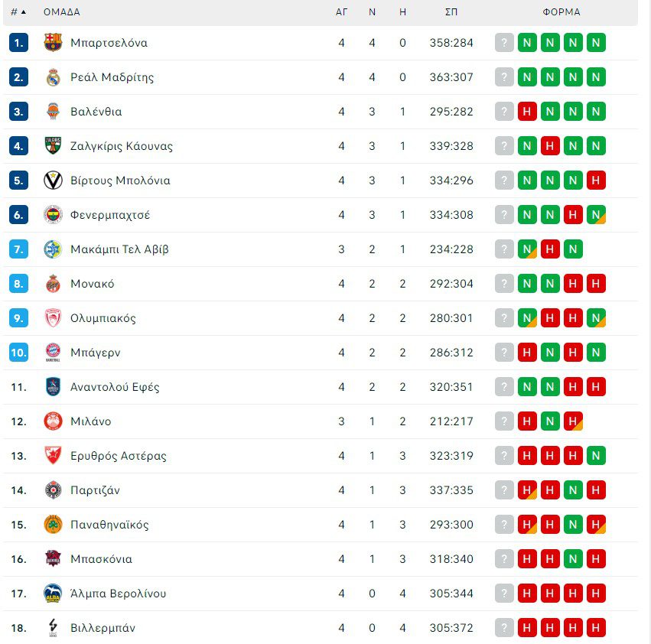Viewport: 651px width, 644px height.
Task: Click the Zalgiris Kaunas logo
Action: (53, 146)
